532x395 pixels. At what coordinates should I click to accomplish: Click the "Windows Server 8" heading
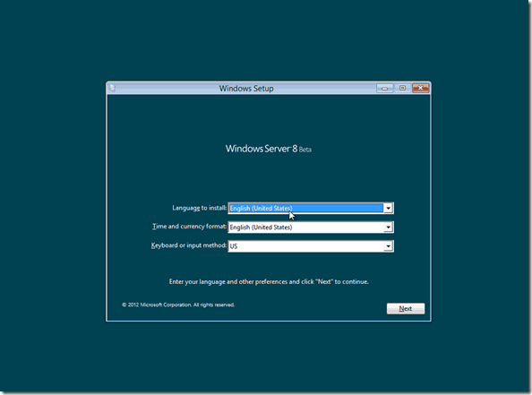point(262,149)
